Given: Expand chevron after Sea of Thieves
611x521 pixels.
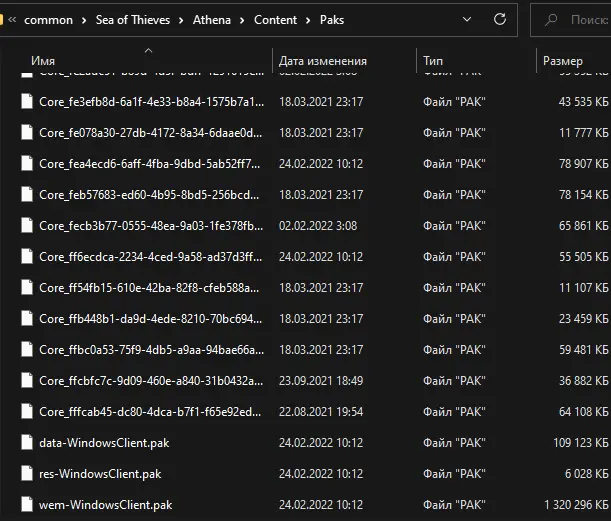Looking at the screenshot, I should pos(181,20).
